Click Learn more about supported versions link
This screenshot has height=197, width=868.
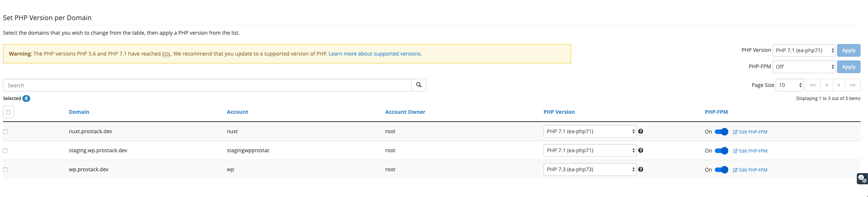click(x=374, y=54)
